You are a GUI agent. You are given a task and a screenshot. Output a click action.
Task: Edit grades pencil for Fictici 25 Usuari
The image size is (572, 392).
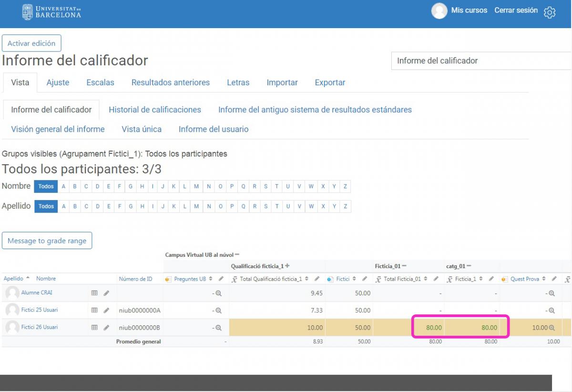coord(106,311)
